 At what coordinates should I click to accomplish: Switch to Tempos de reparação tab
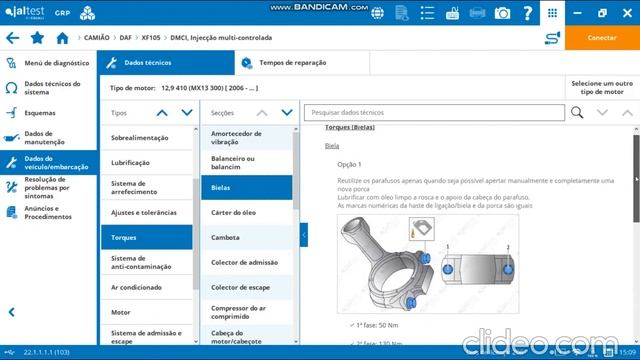302,62
